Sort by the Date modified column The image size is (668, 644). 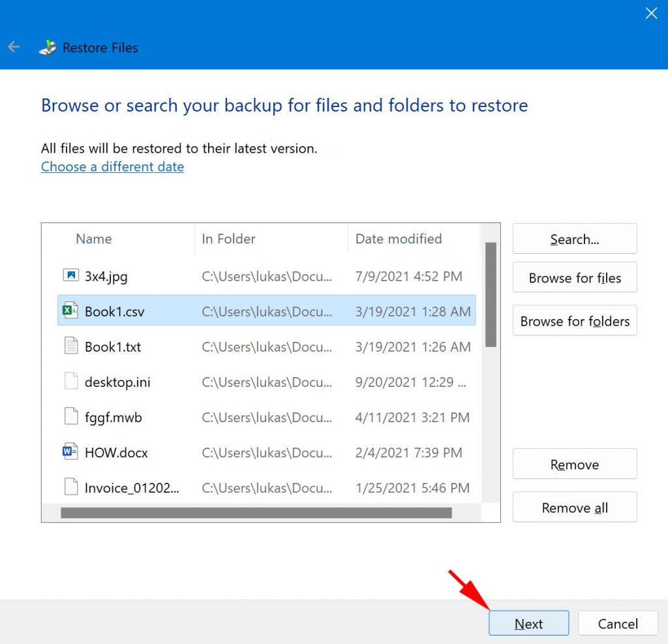[398, 239]
